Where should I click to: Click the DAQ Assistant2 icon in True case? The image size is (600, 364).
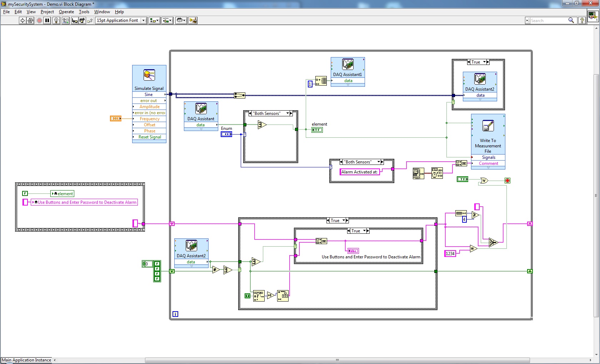480,79
